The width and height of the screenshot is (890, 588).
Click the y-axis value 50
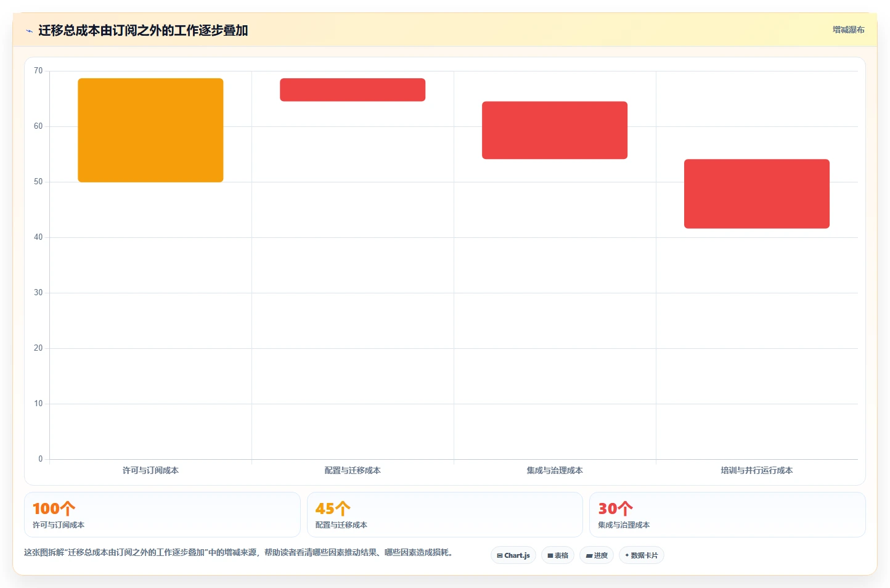coord(38,182)
